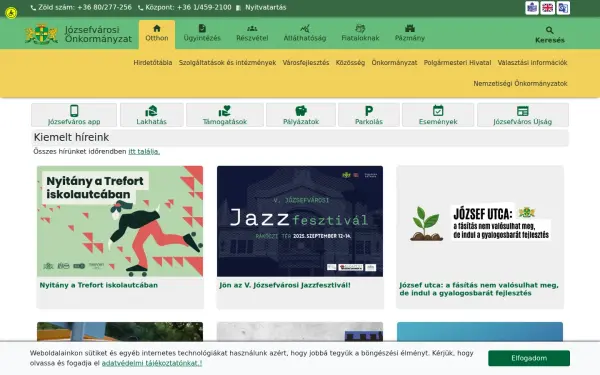Read 'Nyitány a Trefort iskolautcában' article title
The image size is (600, 375).
pos(99,285)
